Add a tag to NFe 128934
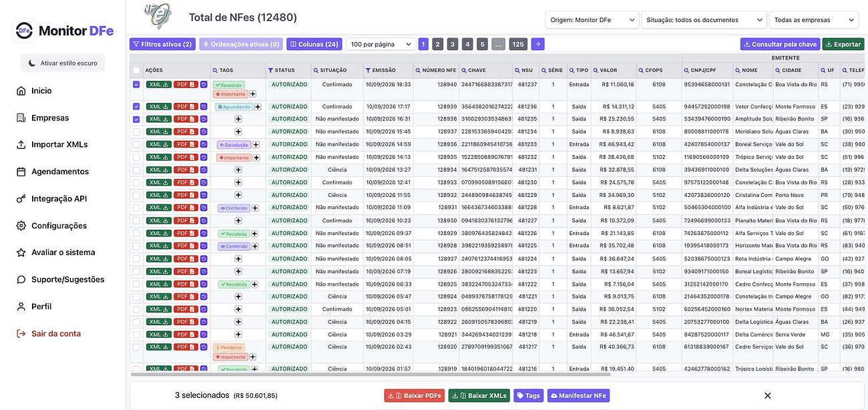Image resolution: width=868 pixels, height=410 pixels. click(x=238, y=170)
